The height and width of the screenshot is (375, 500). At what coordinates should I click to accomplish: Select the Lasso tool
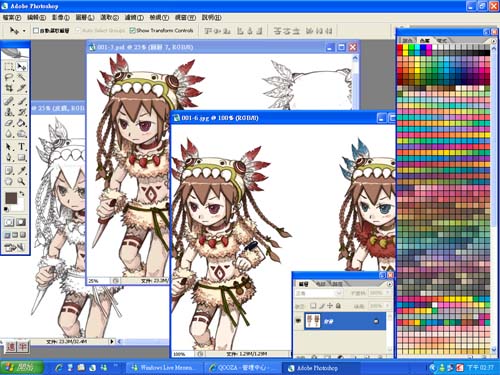point(9,78)
